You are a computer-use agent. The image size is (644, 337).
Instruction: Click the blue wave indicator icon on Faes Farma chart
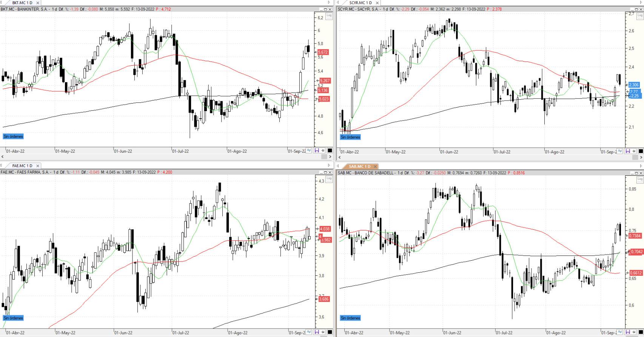309,332
